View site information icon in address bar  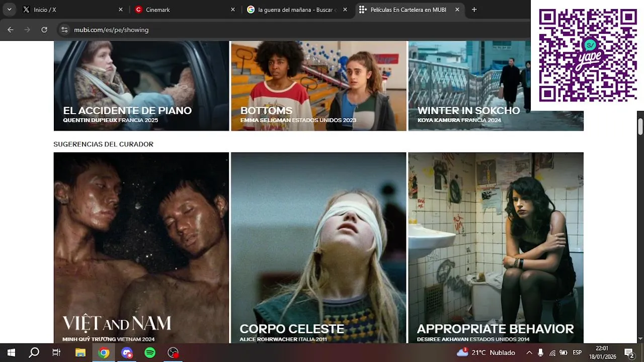[64, 30]
